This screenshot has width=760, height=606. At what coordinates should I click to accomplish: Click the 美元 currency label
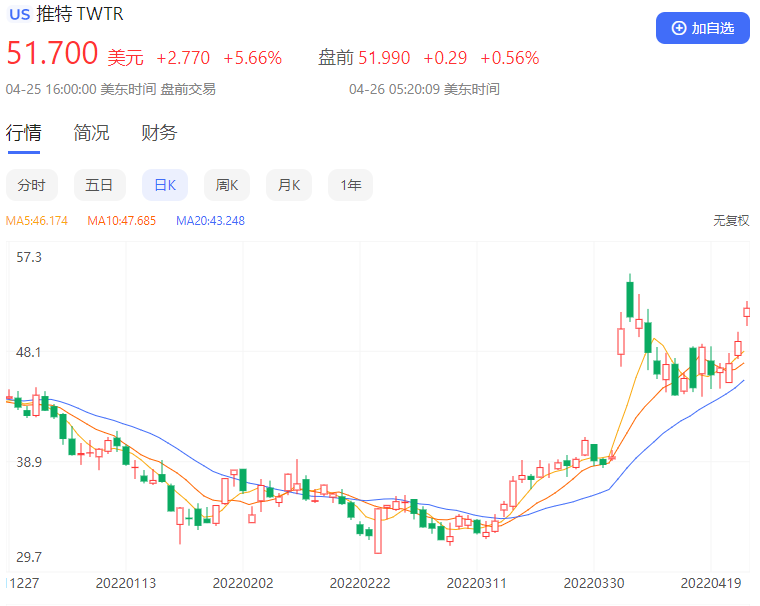click(x=126, y=58)
